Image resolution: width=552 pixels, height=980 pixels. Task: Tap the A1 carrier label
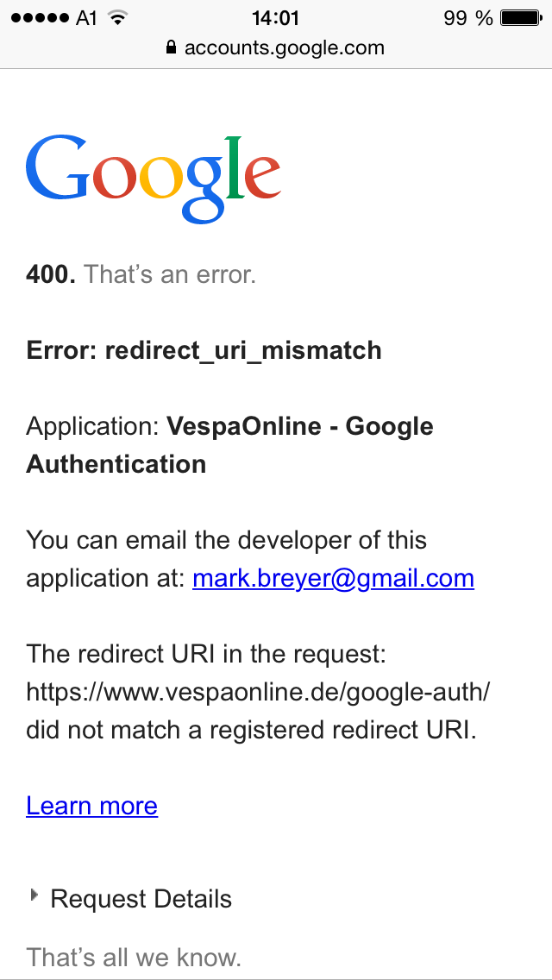(x=86, y=17)
